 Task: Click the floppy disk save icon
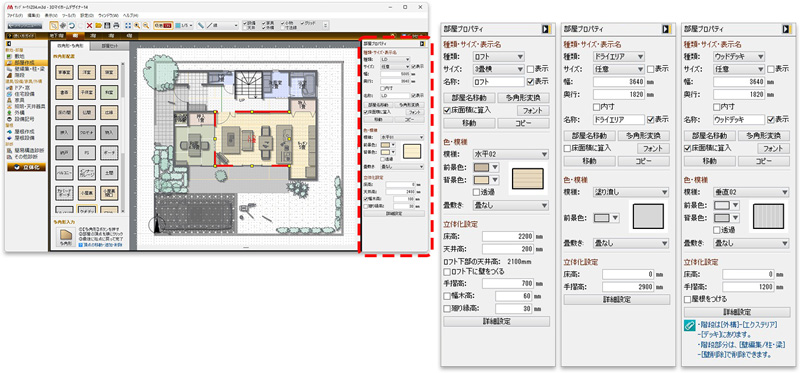tap(107, 26)
